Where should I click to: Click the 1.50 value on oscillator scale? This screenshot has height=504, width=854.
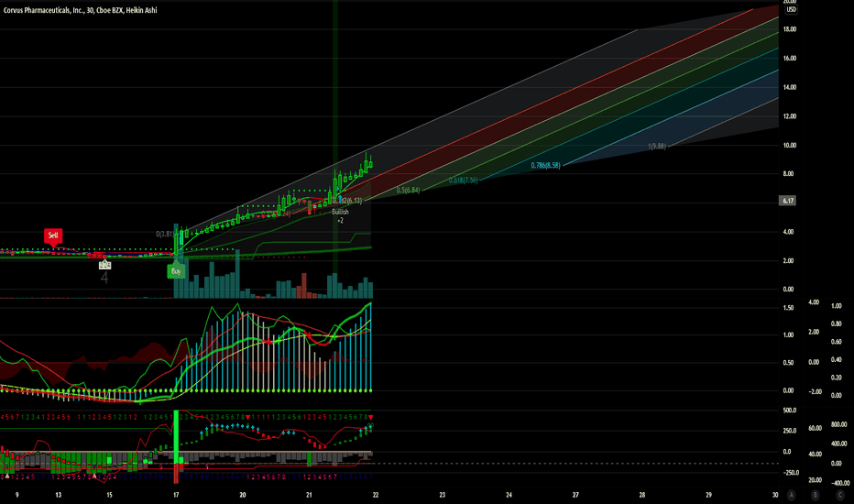(x=788, y=308)
